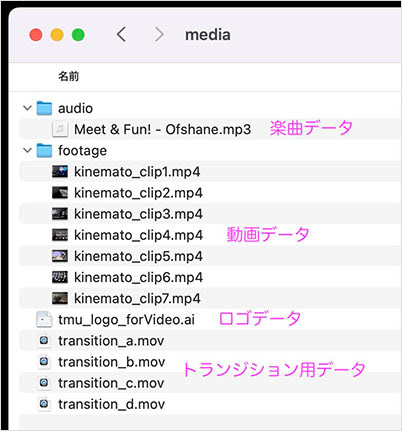The width and height of the screenshot is (402, 431).
Task: Go forward with the right arrow
Action: [159, 34]
